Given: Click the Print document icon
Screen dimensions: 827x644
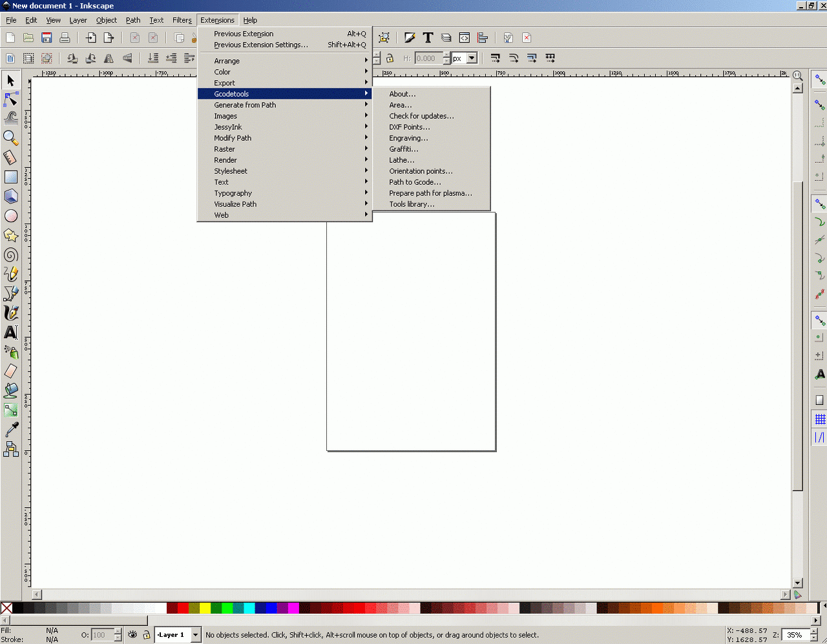Looking at the screenshot, I should tap(65, 37).
